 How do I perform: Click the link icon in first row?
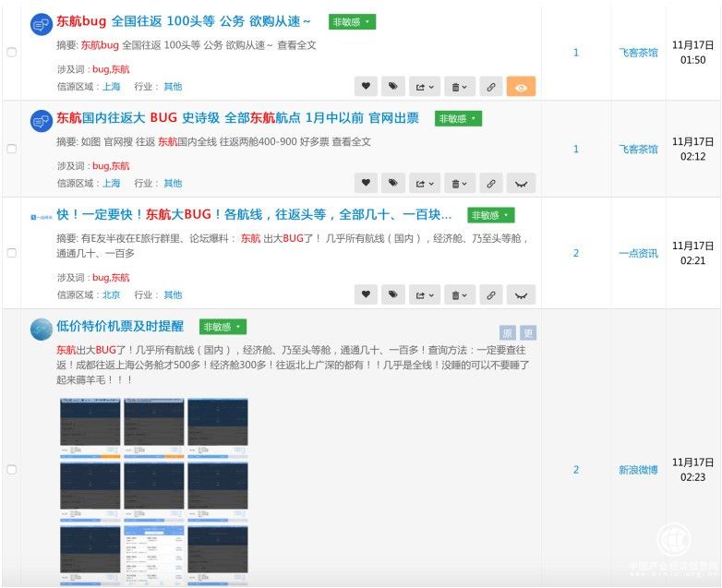[491, 87]
